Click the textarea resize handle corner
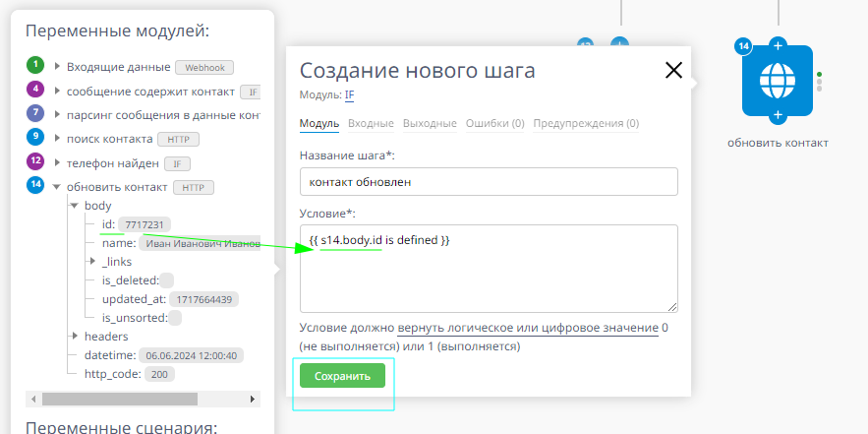Screen dimensions: 868x434 [x=672, y=306]
